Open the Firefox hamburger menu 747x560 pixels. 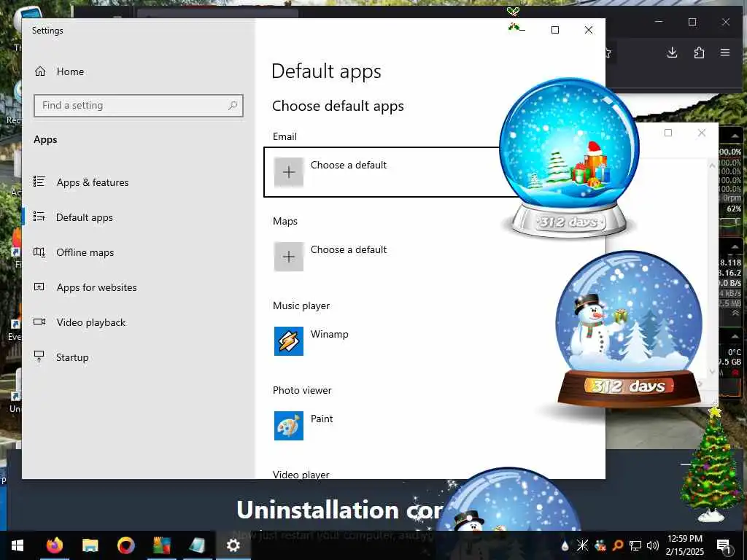pyautogui.click(x=725, y=52)
